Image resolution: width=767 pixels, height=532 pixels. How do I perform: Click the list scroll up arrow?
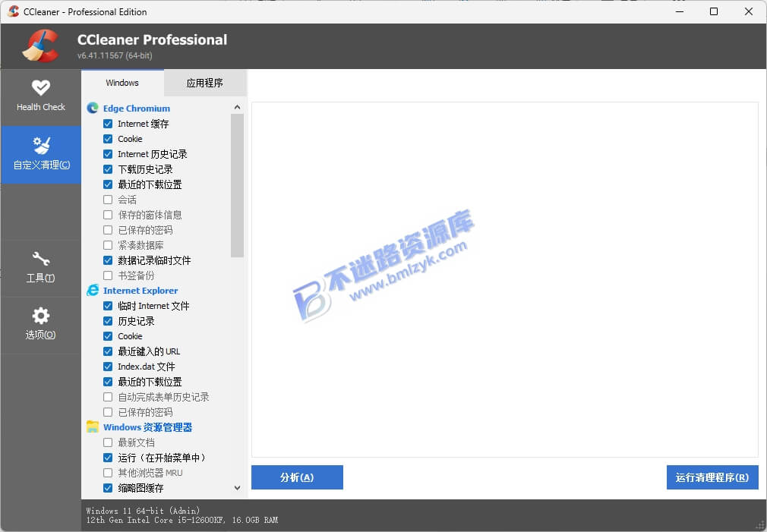click(237, 107)
